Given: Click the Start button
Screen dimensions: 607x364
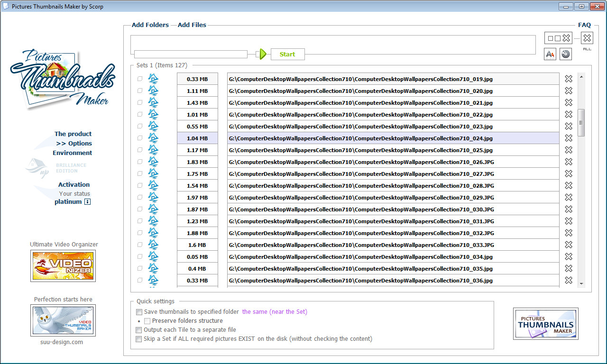Looking at the screenshot, I should (287, 54).
